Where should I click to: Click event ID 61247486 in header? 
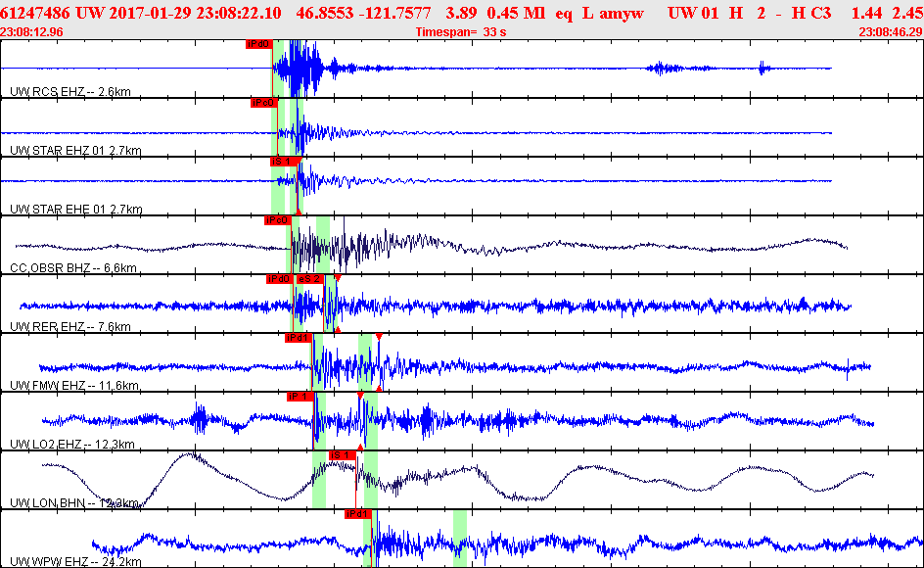35,13
